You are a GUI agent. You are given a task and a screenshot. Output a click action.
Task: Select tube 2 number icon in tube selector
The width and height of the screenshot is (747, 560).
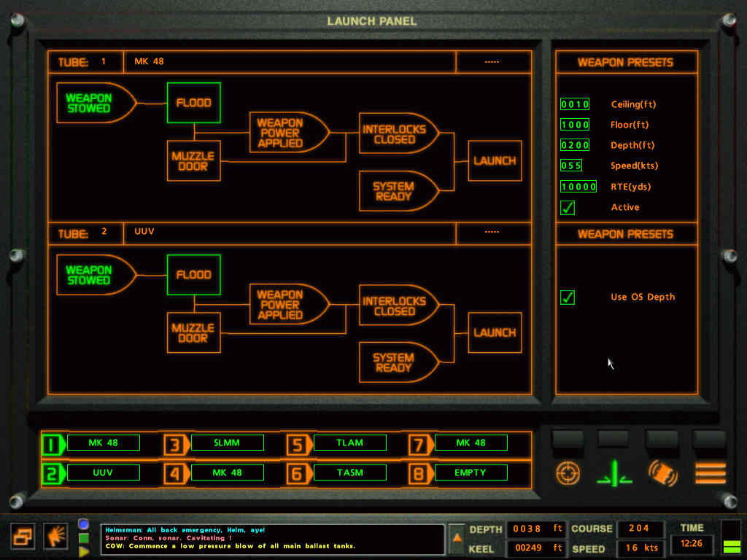click(x=53, y=474)
